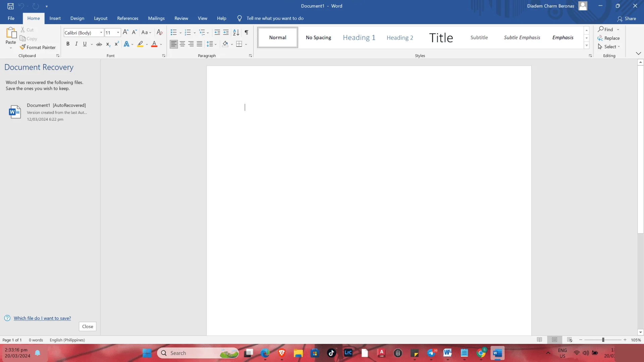Apply multilevel list formatting
Image resolution: width=644 pixels, height=362 pixels.
[x=202, y=33]
